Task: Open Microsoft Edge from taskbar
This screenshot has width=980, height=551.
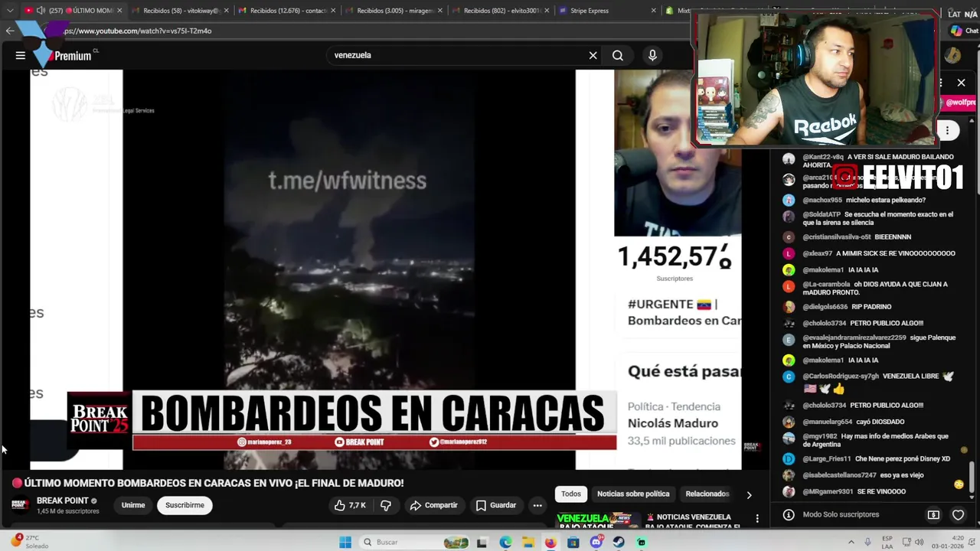Action: point(505,542)
